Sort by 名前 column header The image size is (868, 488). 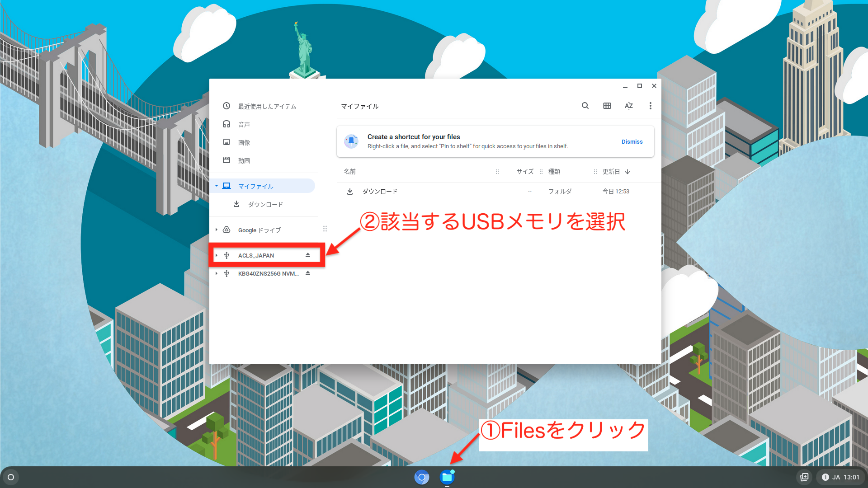click(x=350, y=172)
